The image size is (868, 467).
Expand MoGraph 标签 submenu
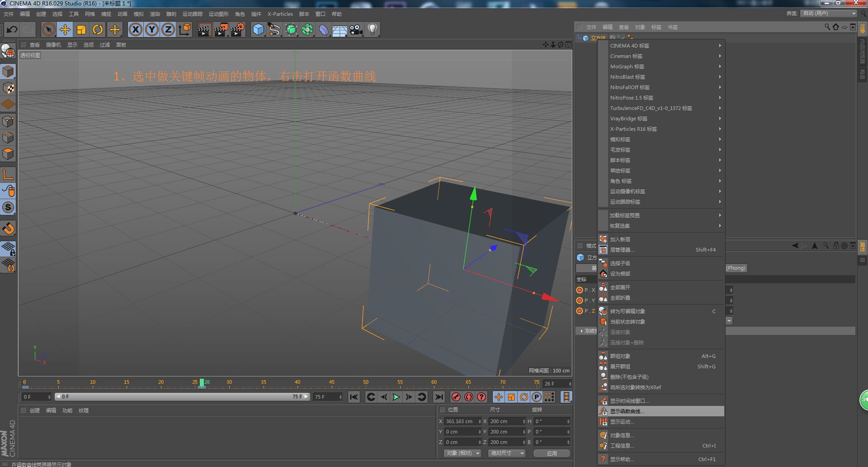tap(661, 67)
